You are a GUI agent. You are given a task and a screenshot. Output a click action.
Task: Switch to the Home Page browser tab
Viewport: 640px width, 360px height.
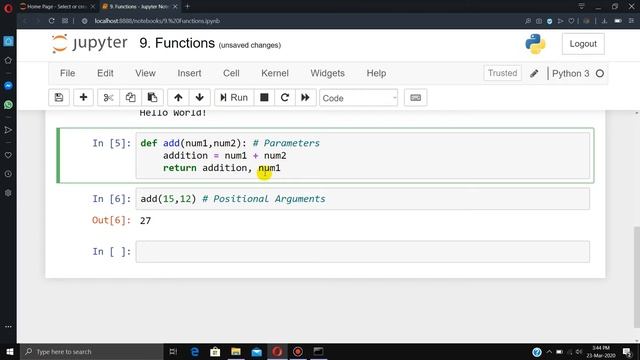pyautogui.click(x=57, y=6)
